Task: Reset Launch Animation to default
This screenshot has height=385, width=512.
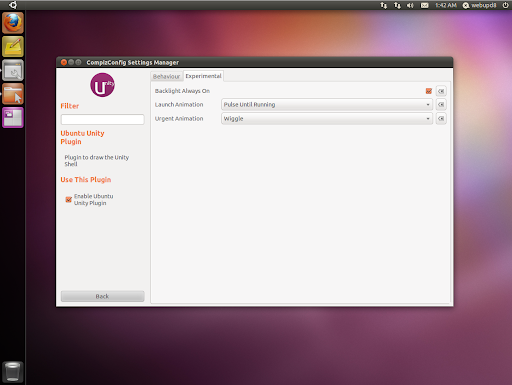Action: pos(441,105)
